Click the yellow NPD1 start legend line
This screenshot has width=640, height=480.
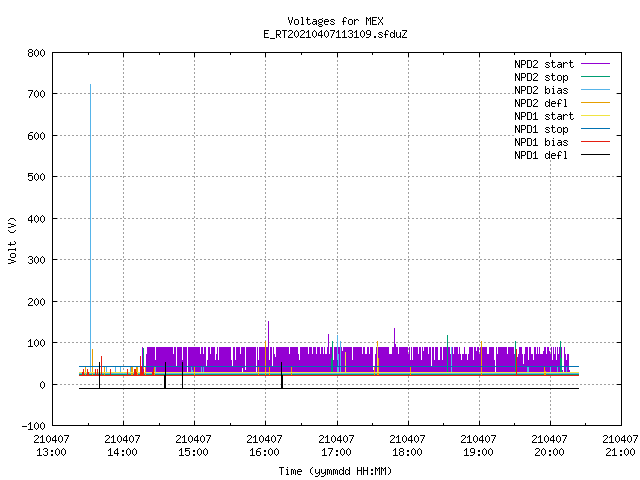click(x=595, y=116)
